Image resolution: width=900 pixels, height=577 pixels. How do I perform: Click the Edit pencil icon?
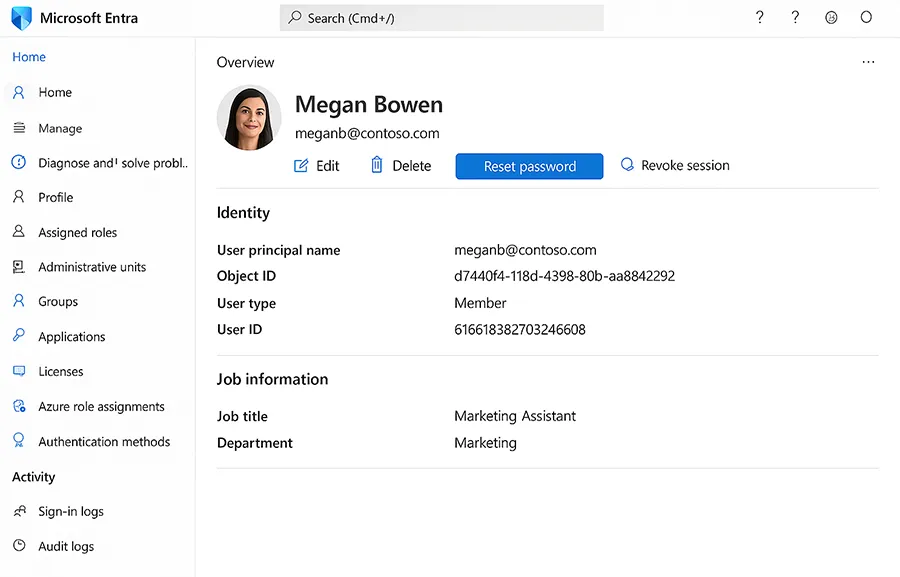click(x=299, y=165)
